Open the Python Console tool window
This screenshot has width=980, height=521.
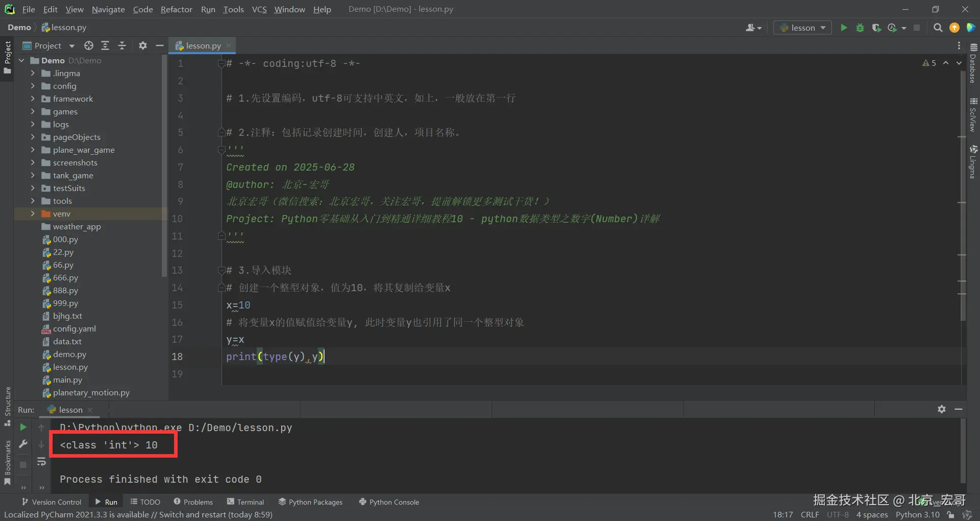click(389, 502)
